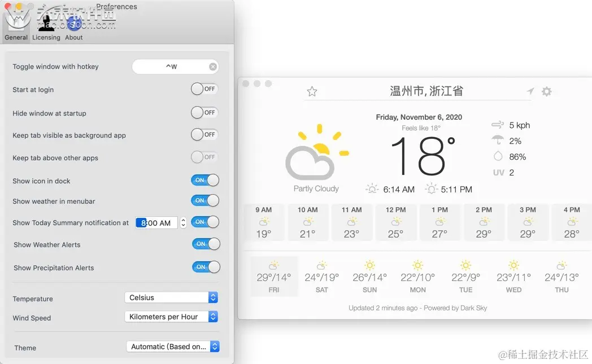Screen dimensions: 592x364
Task: Click the Powered by Dark Sky text
Action: [455, 308]
